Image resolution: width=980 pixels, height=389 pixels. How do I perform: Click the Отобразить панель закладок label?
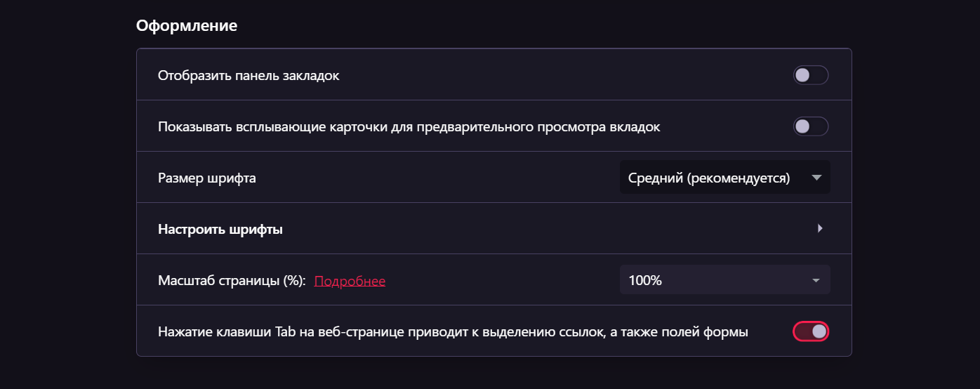click(x=249, y=75)
